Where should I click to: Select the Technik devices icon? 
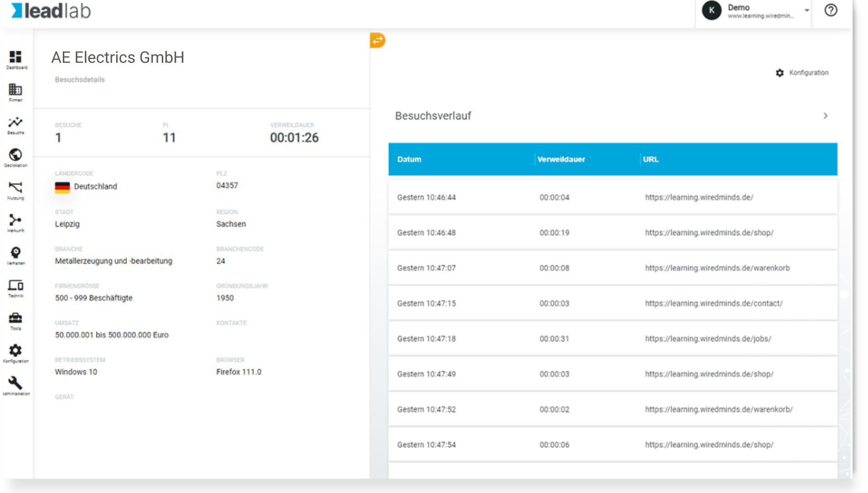pos(16,288)
